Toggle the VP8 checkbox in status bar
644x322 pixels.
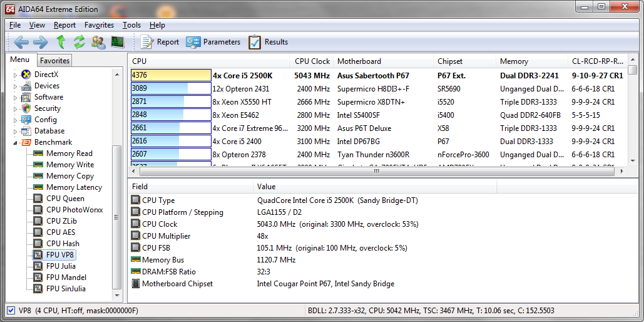click(11, 311)
